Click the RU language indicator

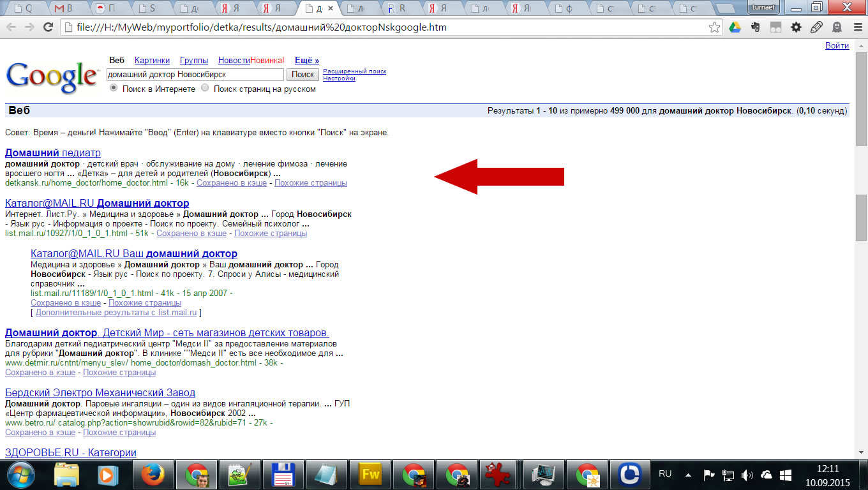coord(665,474)
